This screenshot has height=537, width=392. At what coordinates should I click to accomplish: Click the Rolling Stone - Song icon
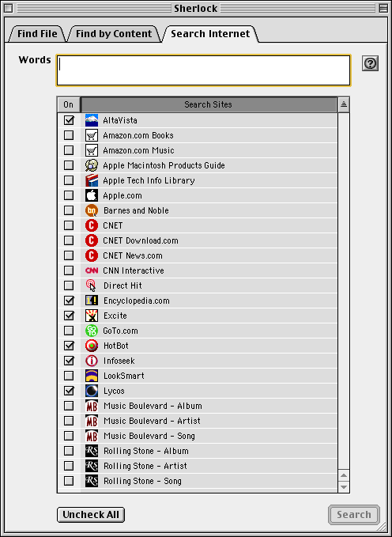coord(92,481)
